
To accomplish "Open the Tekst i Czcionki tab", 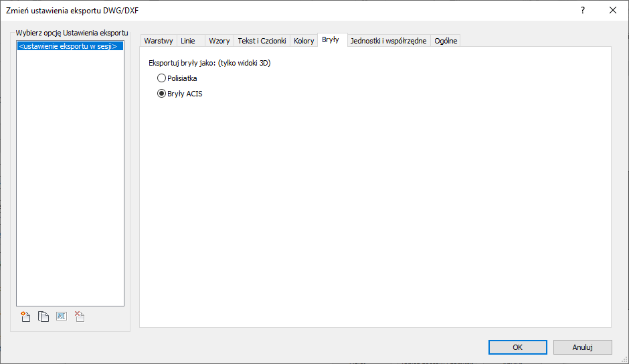I will click(x=262, y=41).
